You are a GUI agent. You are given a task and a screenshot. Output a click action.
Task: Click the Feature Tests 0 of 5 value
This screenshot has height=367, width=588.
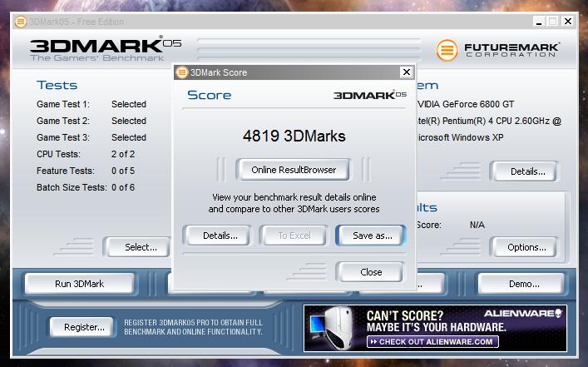click(x=123, y=171)
